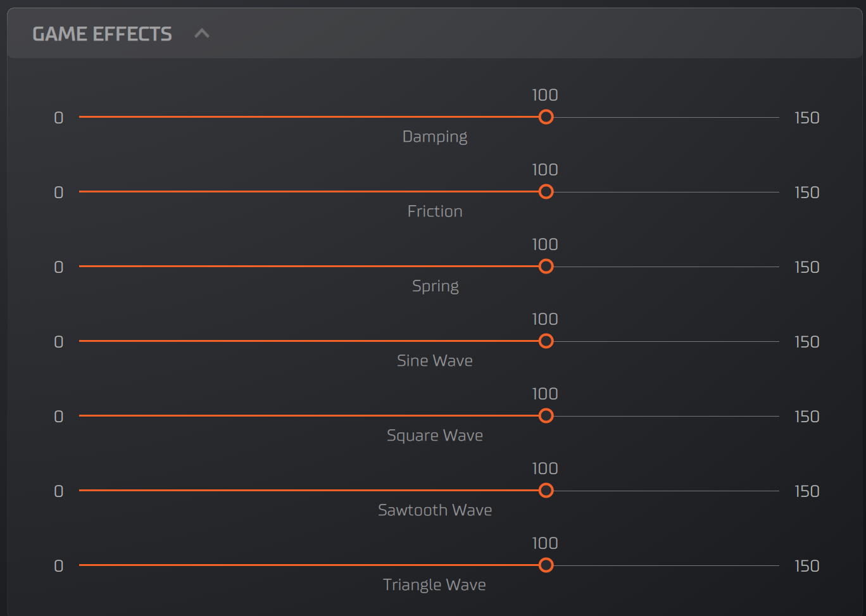
Task: Click the Triangle Wave slider handle
Action: tap(546, 565)
